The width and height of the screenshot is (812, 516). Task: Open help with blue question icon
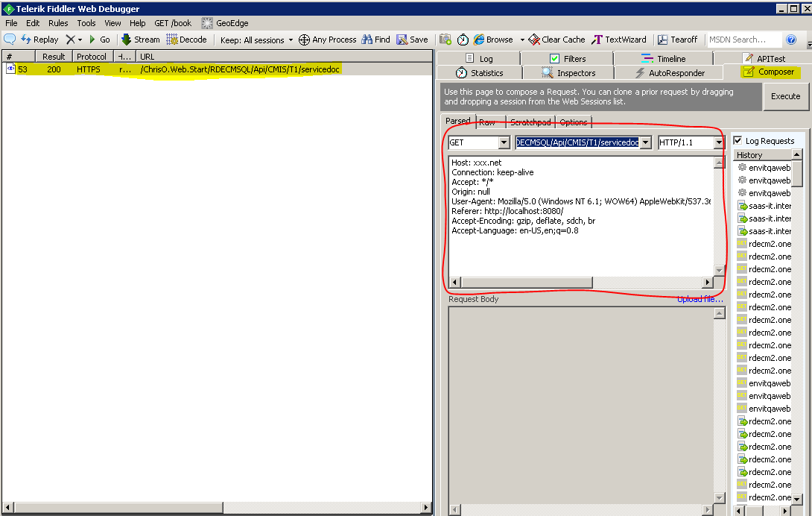click(790, 40)
